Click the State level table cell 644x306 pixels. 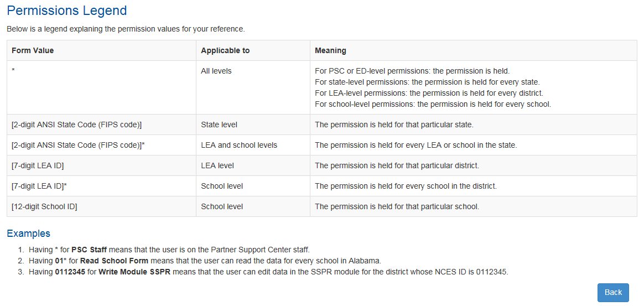(x=219, y=125)
